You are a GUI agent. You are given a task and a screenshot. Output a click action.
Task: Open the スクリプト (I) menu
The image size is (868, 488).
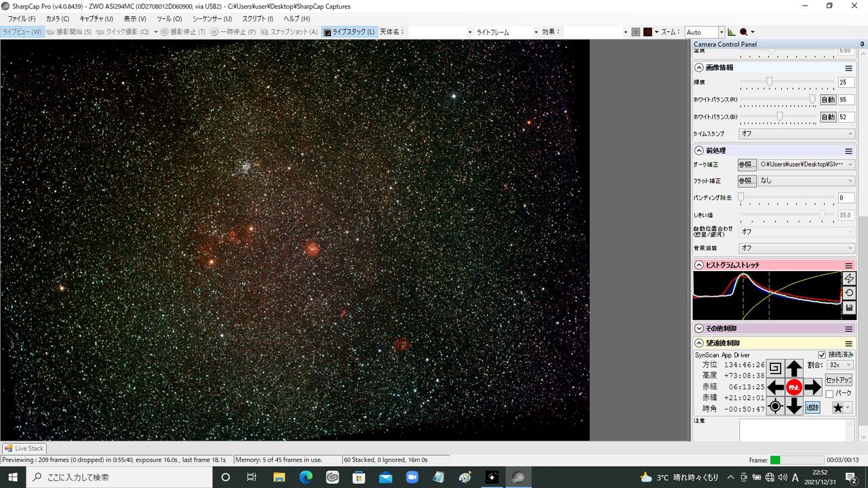[x=258, y=19]
